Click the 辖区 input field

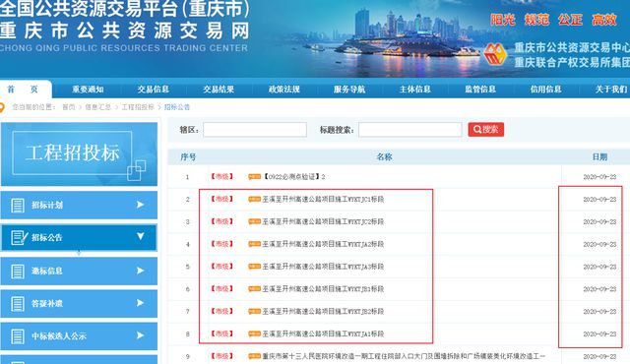pyautogui.click(x=255, y=130)
